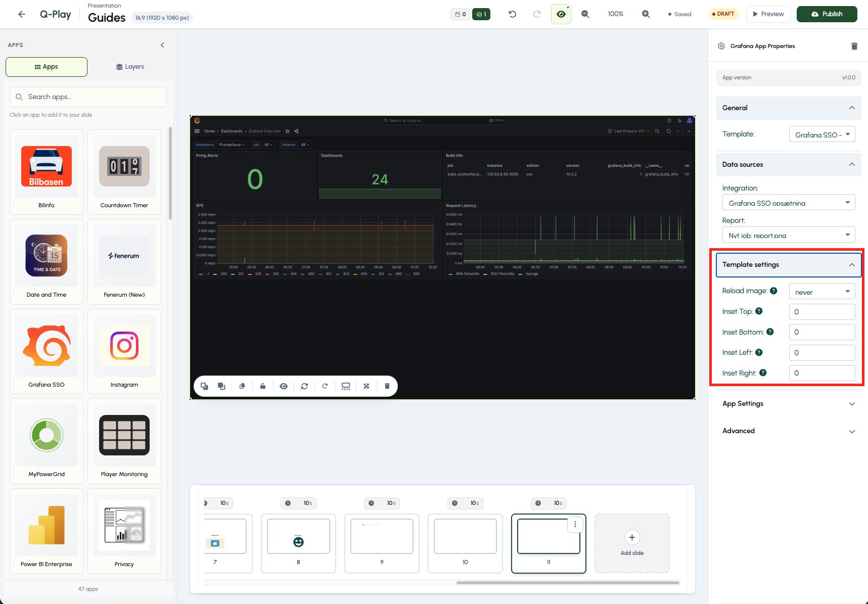Open slide 11 three-dot options menu
This screenshot has height=604, width=868.
[x=575, y=525]
